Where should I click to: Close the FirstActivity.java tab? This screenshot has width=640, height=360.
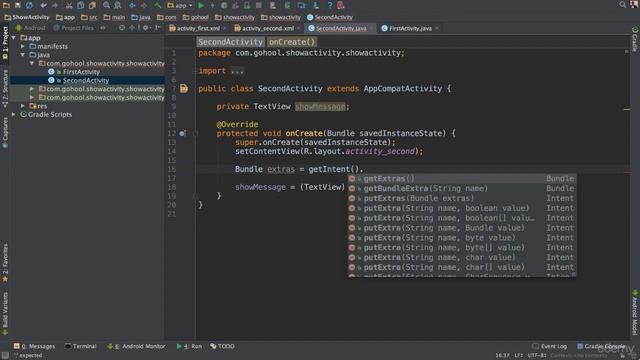point(437,28)
